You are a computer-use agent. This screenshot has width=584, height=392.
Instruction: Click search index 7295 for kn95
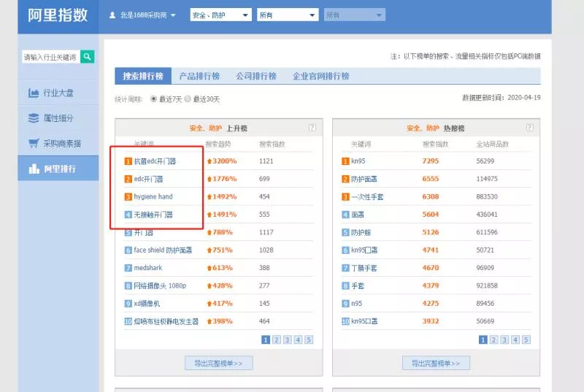(x=431, y=161)
